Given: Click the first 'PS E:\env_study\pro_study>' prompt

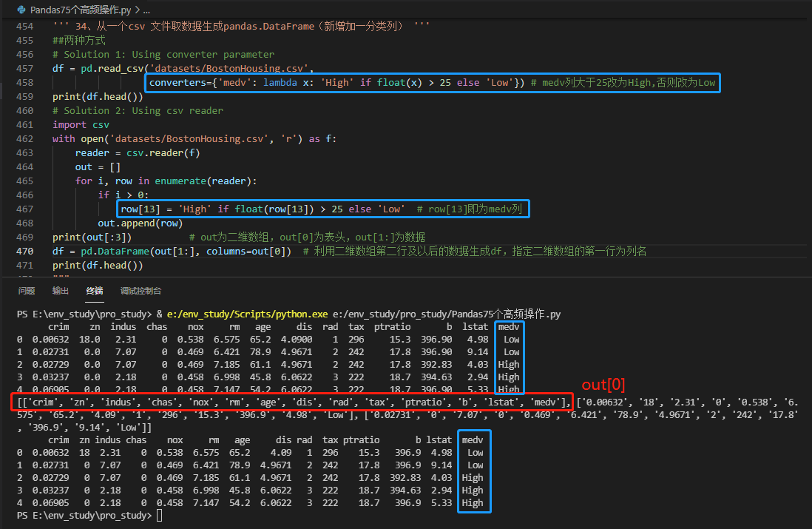Looking at the screenshot, I should point(84,314).
